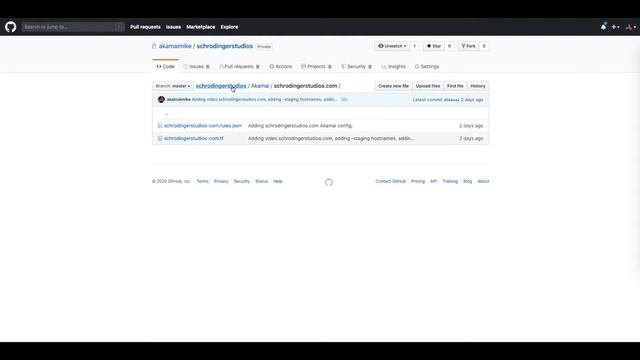Click the akamaimike owner link

pyautogui.click(x=175, y=46)
